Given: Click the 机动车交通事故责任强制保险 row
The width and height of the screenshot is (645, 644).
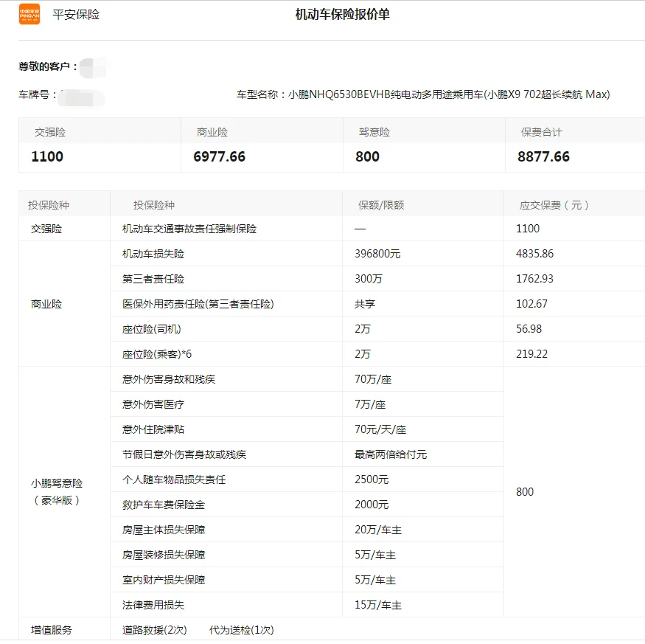Looking at the screenshot, I should pyautogui.click(x=189, y=229).
